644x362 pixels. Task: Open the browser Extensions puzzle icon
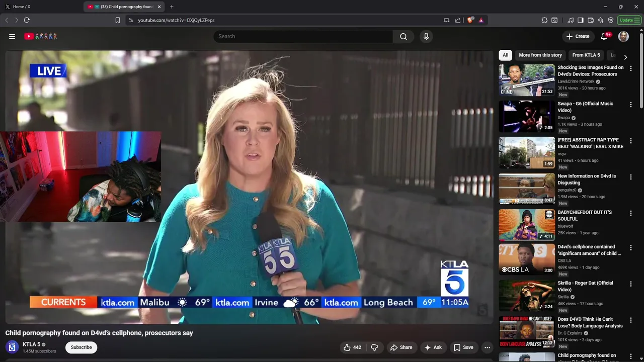click(544, 20)
